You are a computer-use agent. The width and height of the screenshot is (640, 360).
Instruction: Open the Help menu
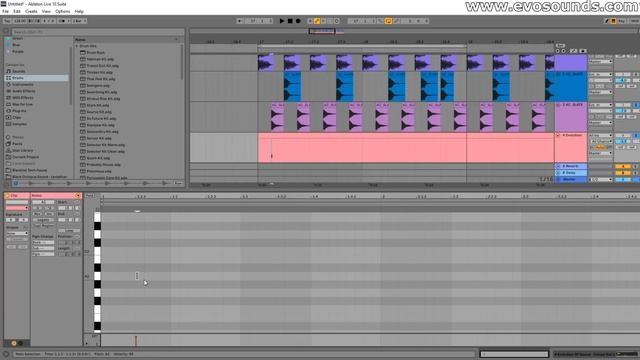(x=79, y=11)
